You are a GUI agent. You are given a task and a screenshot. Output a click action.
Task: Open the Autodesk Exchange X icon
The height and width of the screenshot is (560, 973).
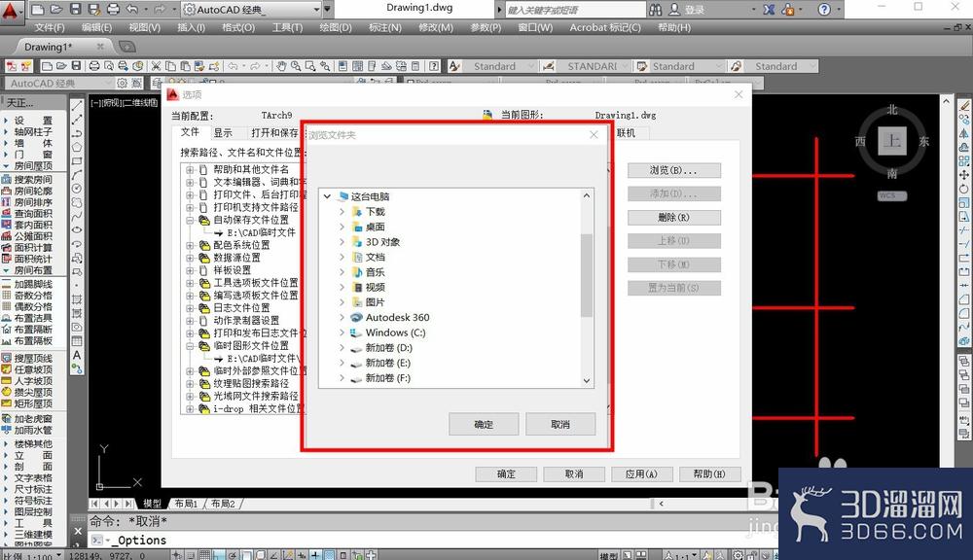tap(769, 10)
